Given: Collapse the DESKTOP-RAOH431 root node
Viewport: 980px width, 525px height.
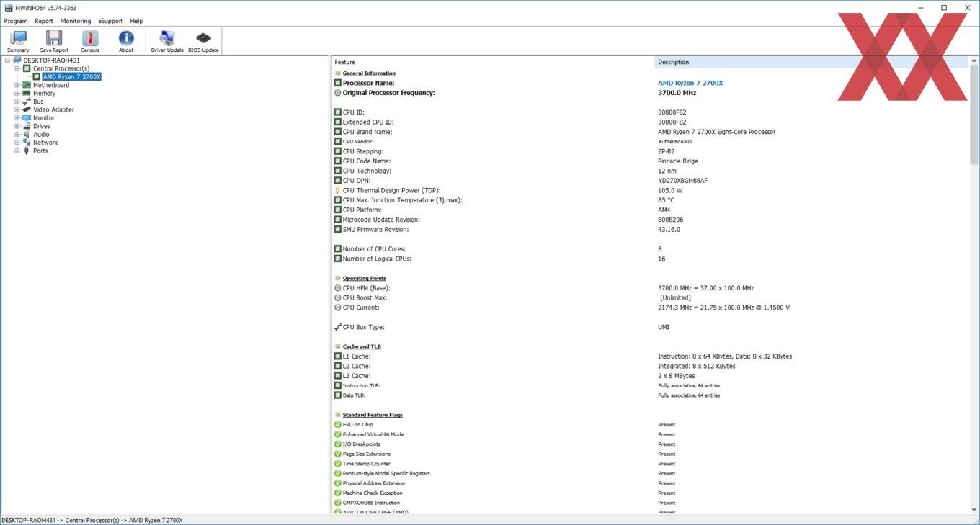Looking at the screenshot, I should tap(7, 60).
